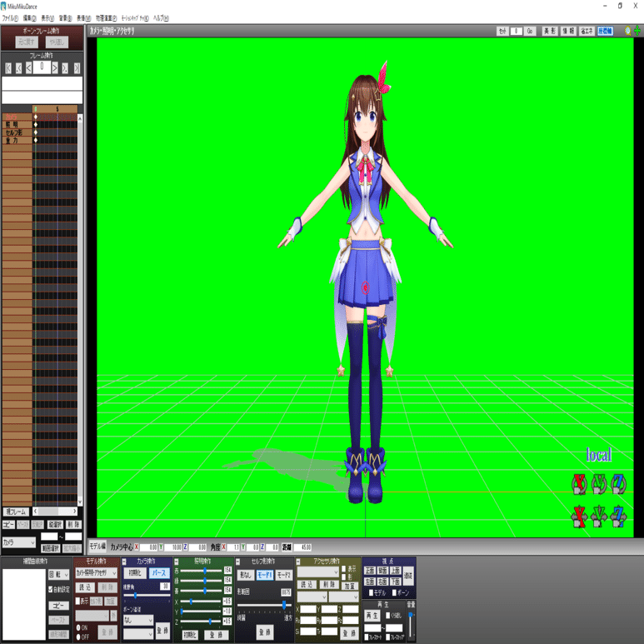Image resolution: width=644 pixels, height=644 pixels.
Task: Click the 読込 button in model panel
Action: [85, 587]
